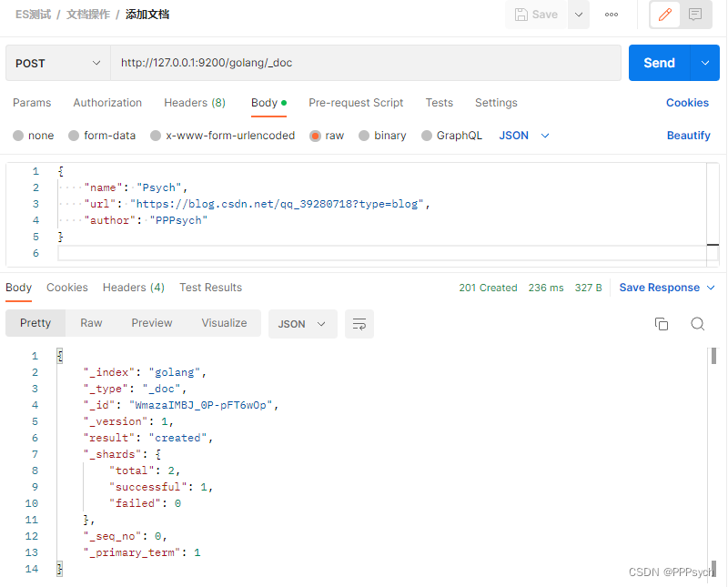Open the response JSON format dropdown
Viewport: 728px width, 587px height.
click(303, 324)
